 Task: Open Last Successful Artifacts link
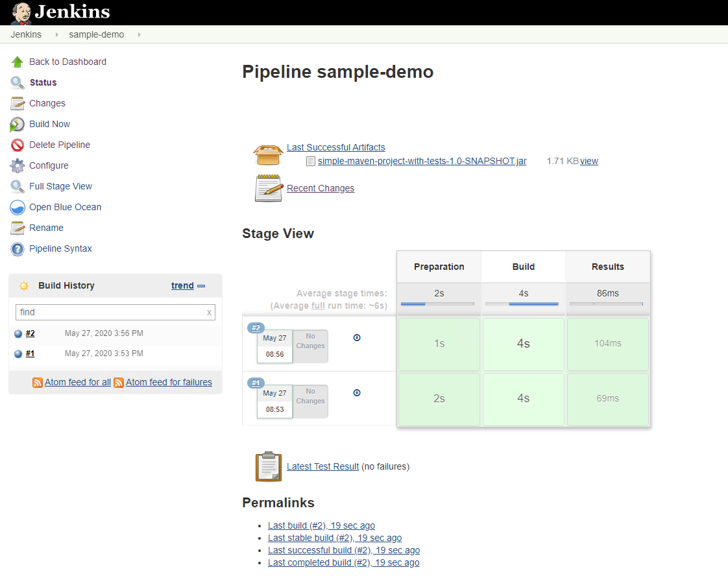(x=335, y=147)
